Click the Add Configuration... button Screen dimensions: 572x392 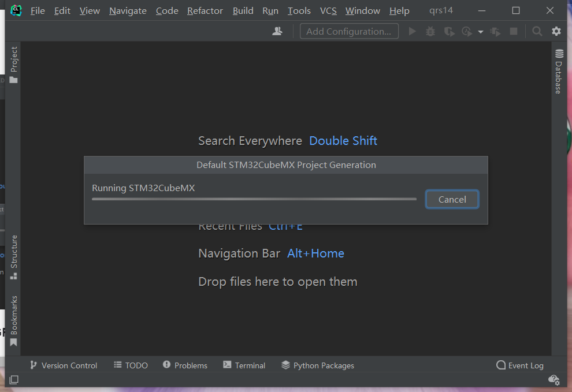click(x=349, y=31)
